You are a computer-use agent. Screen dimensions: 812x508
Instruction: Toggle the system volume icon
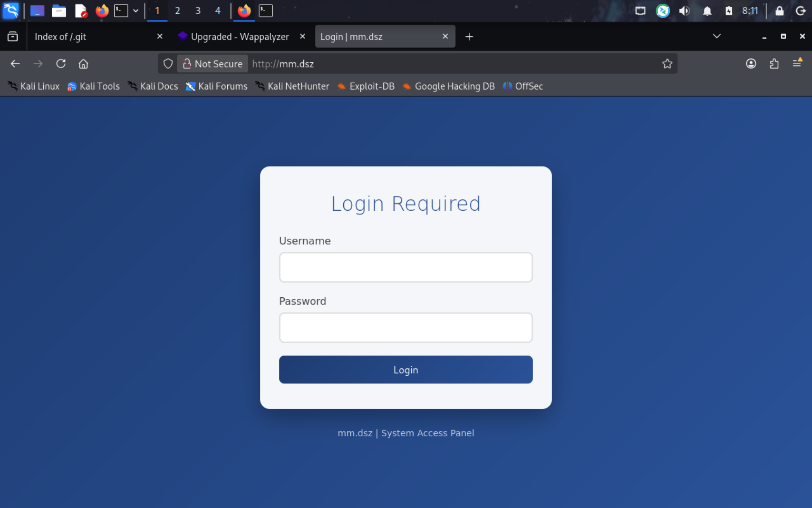684,11
